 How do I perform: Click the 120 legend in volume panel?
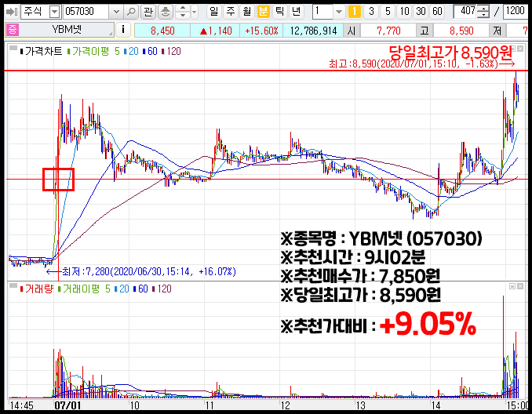162,289
